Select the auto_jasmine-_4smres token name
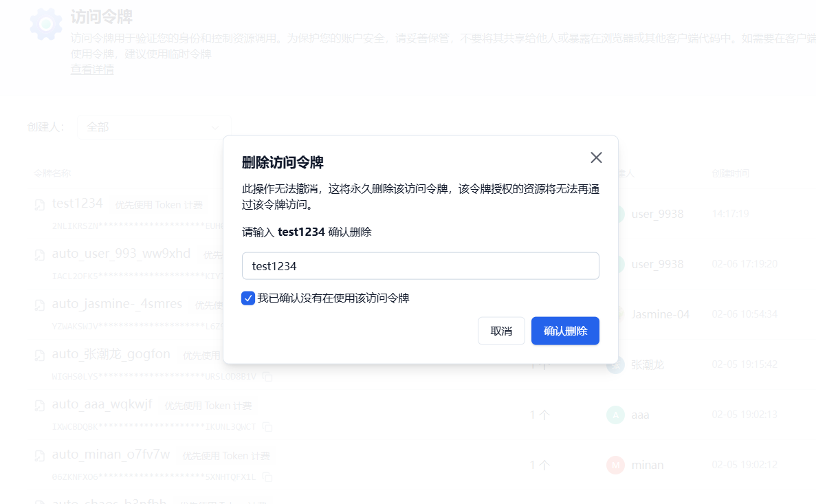Screen dimensions: 816x504 pos(117,303)
